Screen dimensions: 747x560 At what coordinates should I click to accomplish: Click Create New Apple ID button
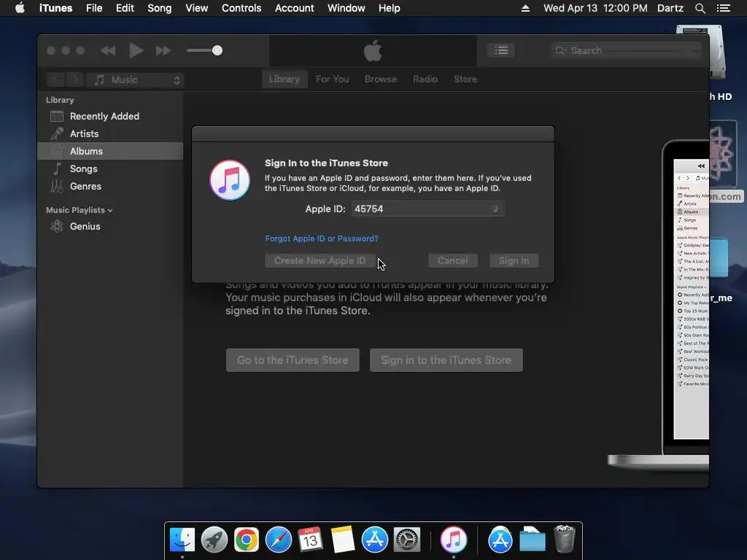tap(320, 260)
